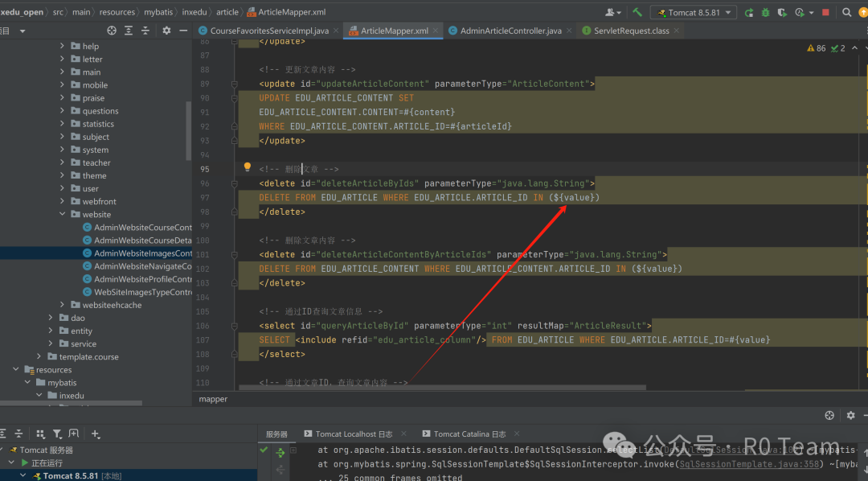Click the lightbulb intention icon on line 95
The width and height of the screenshot is (868, 481).
point(248,166)
